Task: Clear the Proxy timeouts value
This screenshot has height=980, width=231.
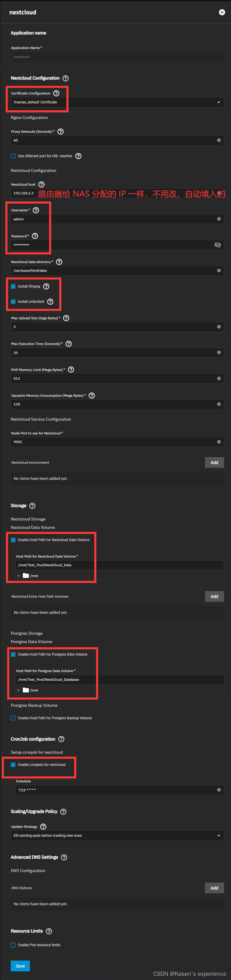Action: [219, 141]
